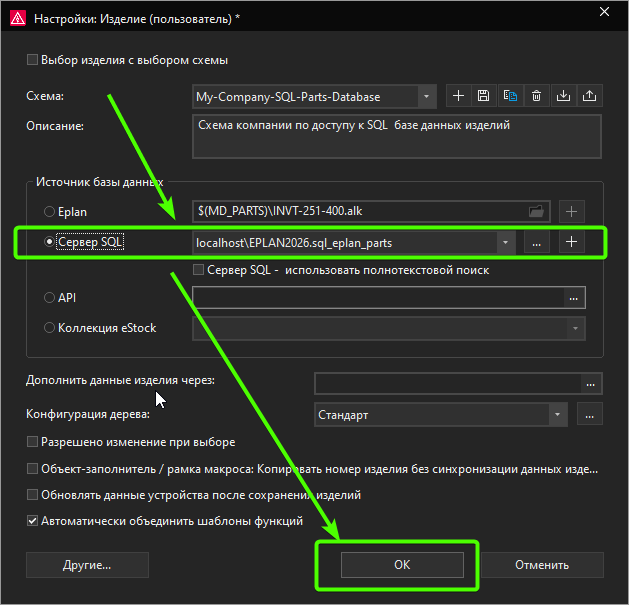Copy the scheme using the copy icon
This screenshot has width=629, height=605.
point(510,96)
